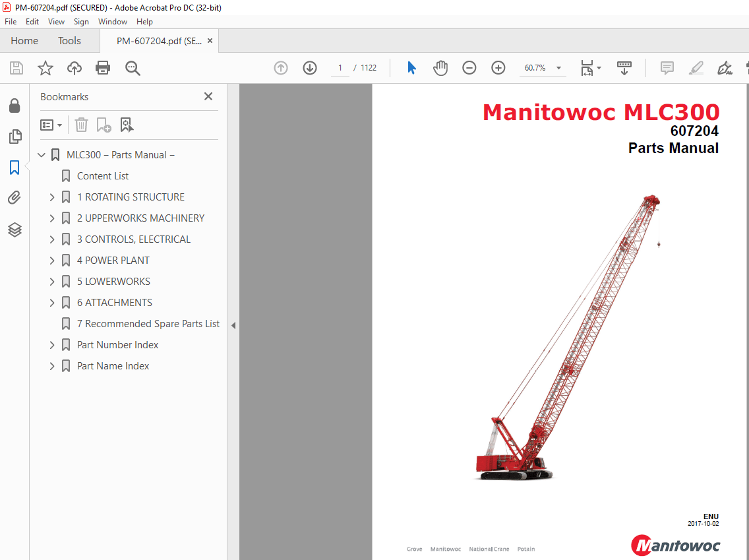Print the PDF document

coord(103,68)
